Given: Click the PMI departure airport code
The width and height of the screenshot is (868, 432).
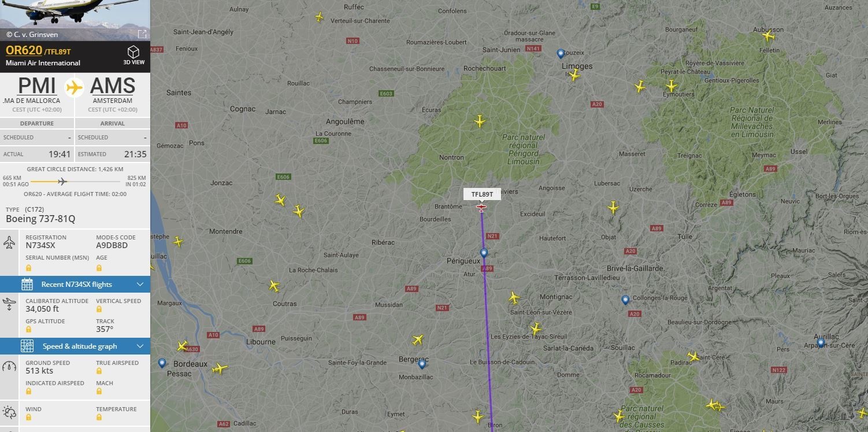Looking at the screenshot, I should 37,86.
